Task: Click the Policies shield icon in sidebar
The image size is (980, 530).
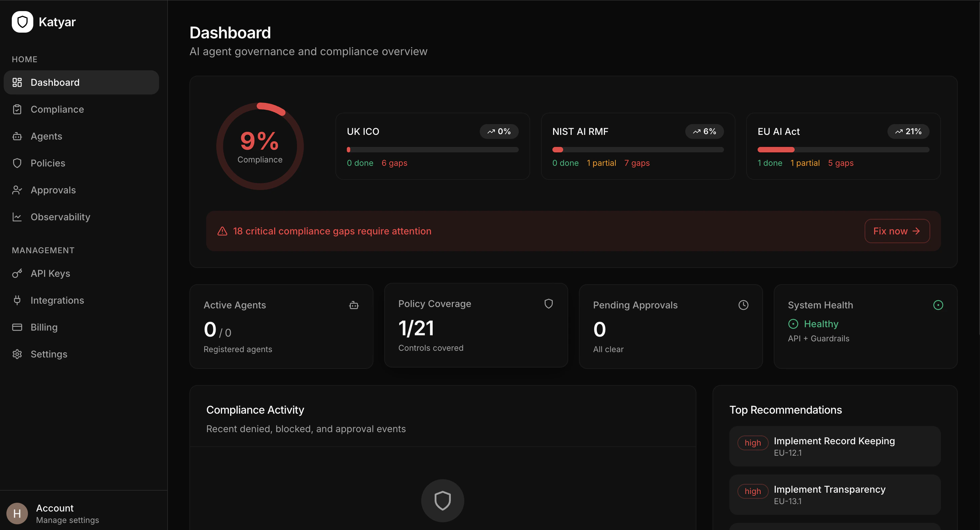Action: pyautogui.click(x=17, y=163)
